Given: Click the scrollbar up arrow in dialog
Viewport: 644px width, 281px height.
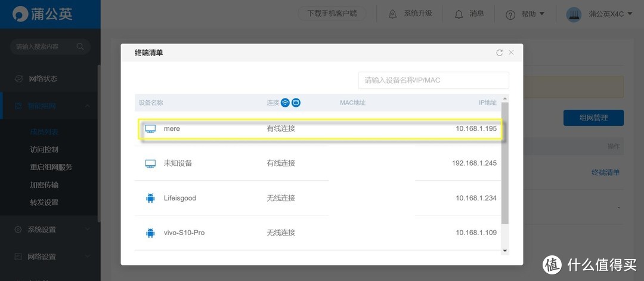Looking at the screenshot, I should coord(505,98).
